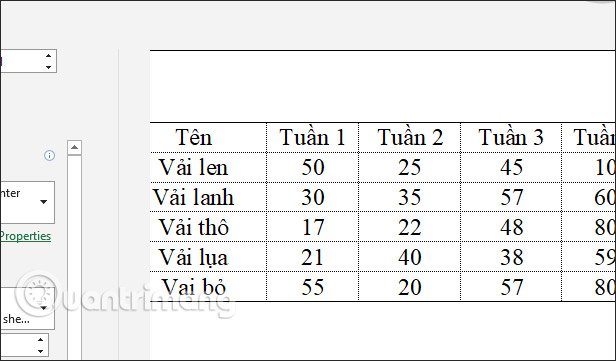Increase copies with the top spinner up arrow
Viewport: 616px width, 361px height.
[x=48, y=56]
